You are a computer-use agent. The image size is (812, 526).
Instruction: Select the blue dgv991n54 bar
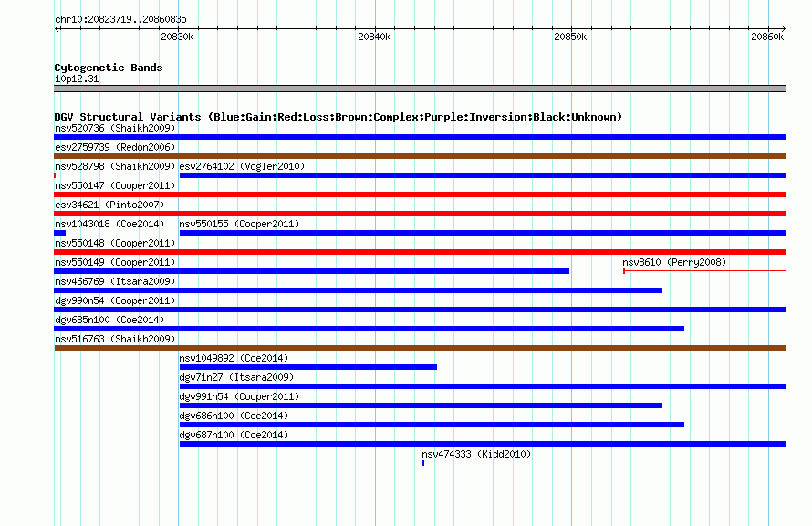coord(421,405)
